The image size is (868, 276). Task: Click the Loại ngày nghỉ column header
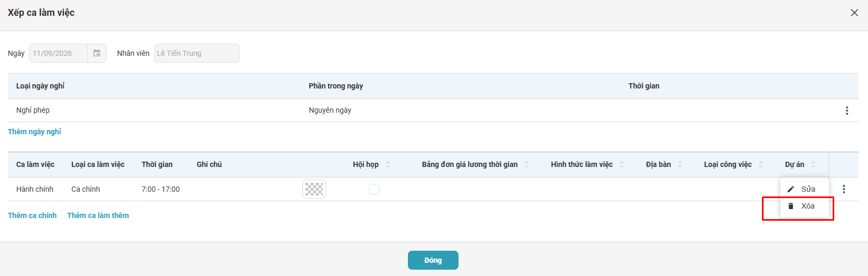click(x=40, y=86)
